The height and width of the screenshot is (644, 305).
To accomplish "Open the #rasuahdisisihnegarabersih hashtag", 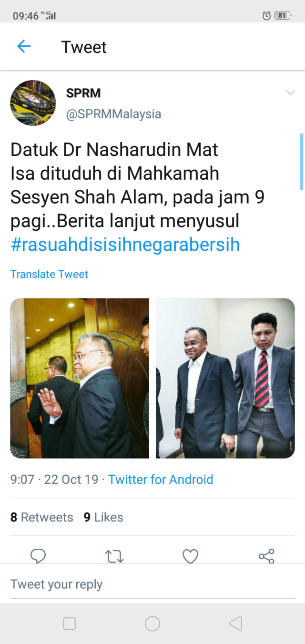I will coord(125,245).
